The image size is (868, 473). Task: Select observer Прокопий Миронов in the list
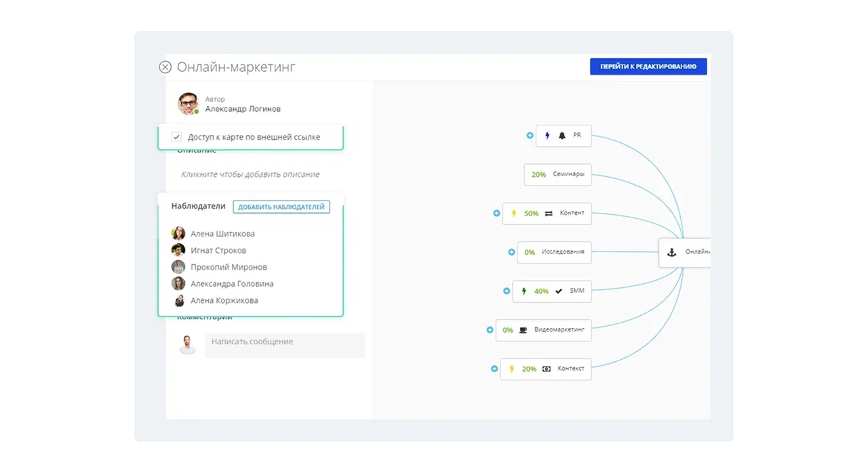click(229, 267)
